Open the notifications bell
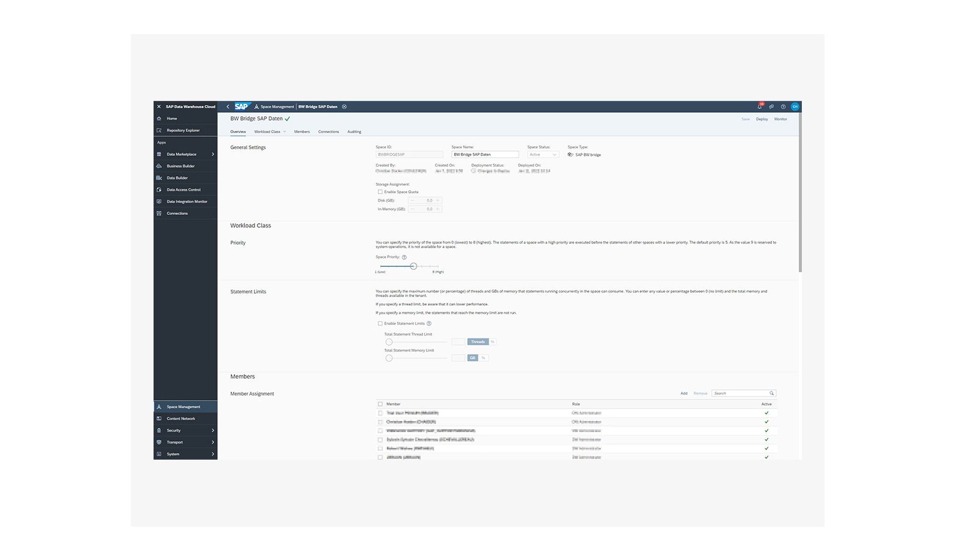The height and width of the screenshot is (560, 956). pos(760,106)
